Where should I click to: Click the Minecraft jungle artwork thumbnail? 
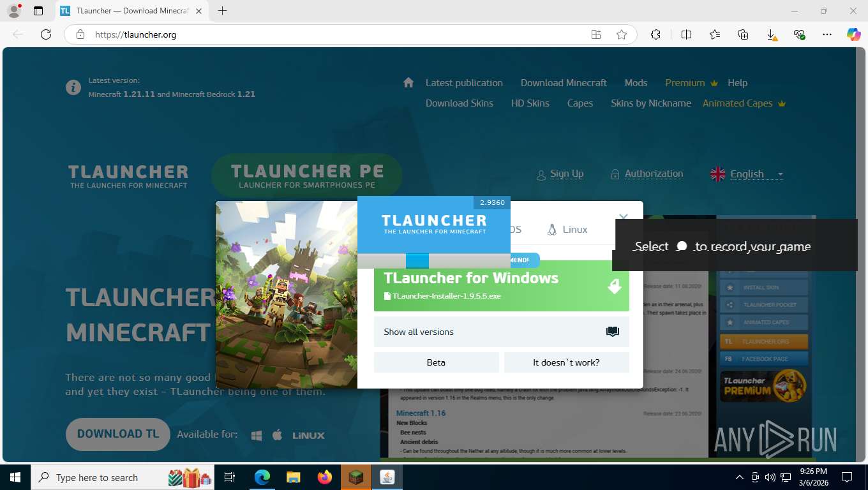[287, 295]
